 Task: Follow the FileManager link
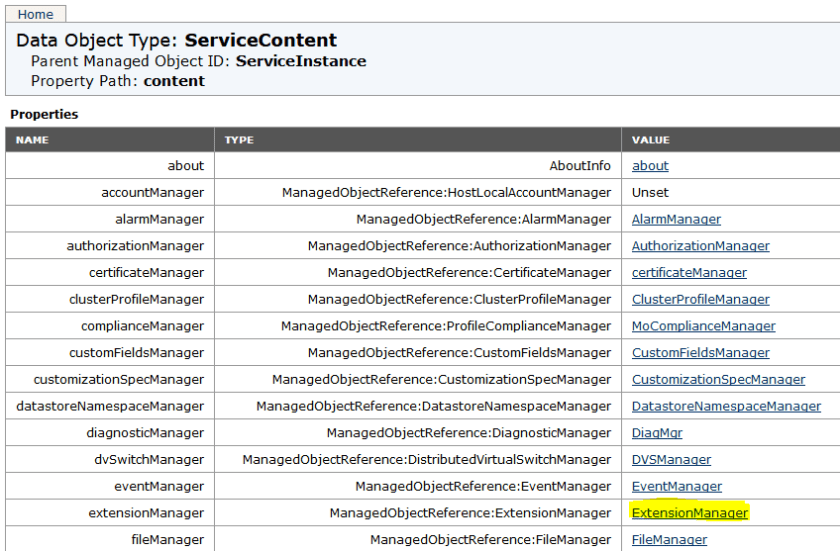point(669,540)
